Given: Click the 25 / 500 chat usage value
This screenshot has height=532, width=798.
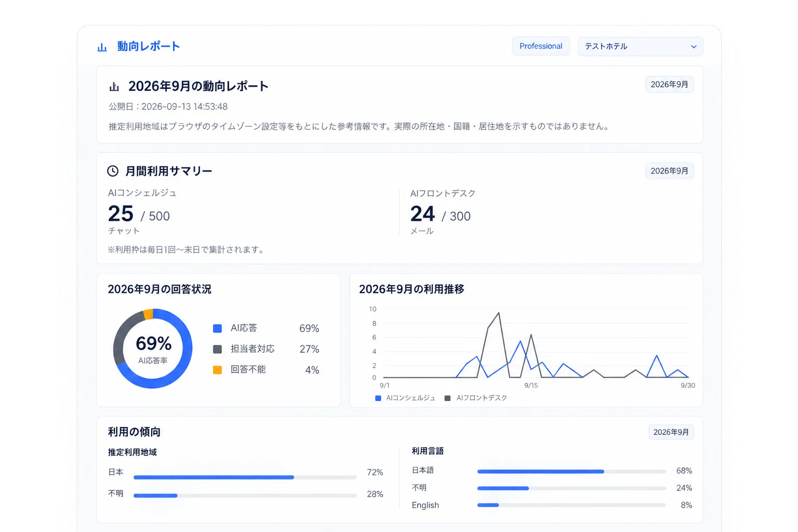Looking at the screenshot, I should pos(139,214).
